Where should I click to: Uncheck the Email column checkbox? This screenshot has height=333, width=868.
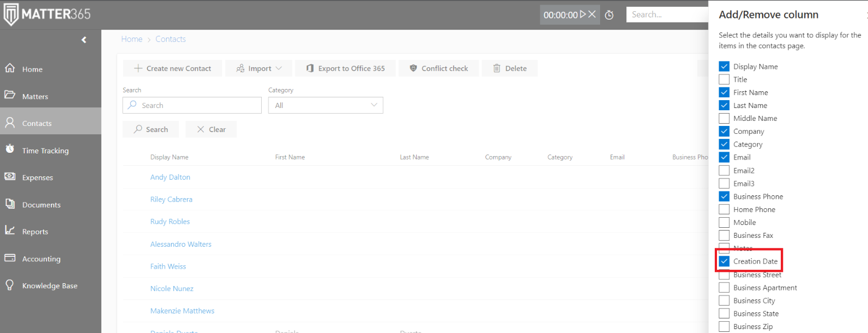pos(724,157)
